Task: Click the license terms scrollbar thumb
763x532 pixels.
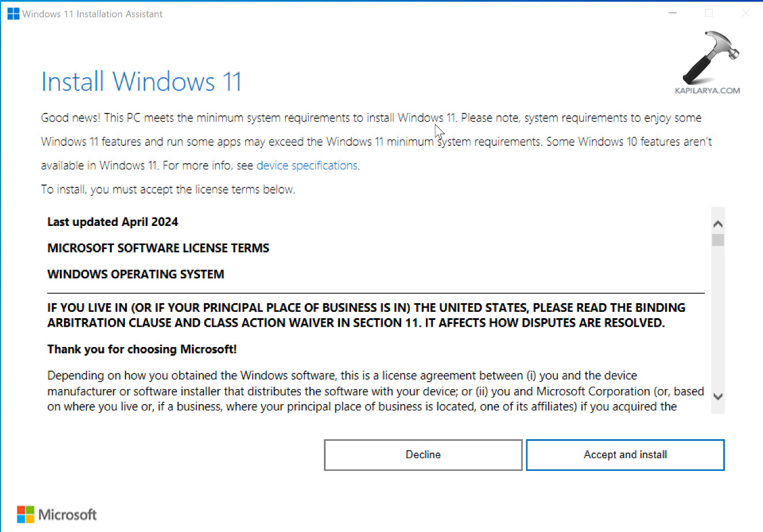Action: [x=717, y=240]
